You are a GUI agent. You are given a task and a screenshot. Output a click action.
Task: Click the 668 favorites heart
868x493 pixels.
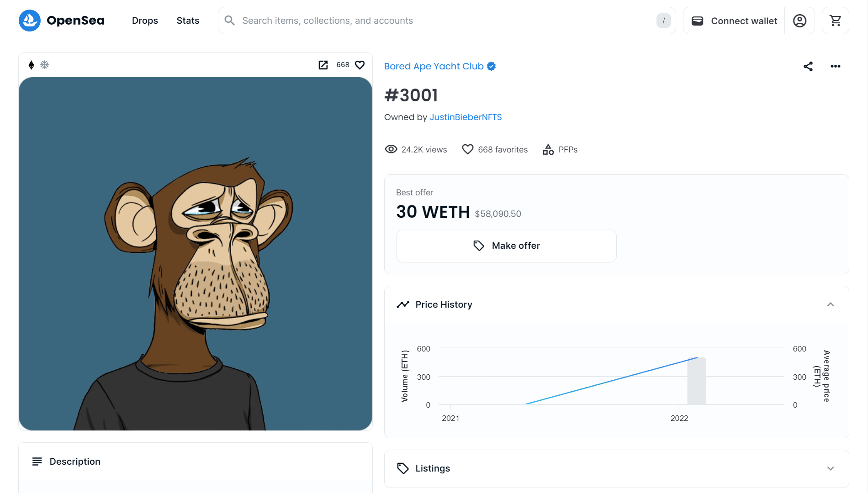pyautogui.click(x=467, y=149)
